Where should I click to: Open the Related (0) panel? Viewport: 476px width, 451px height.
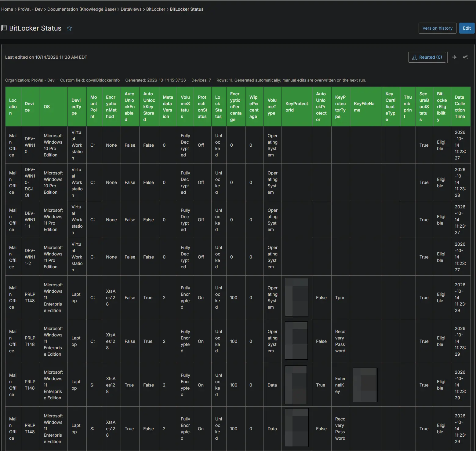click(x=427, y=57)
